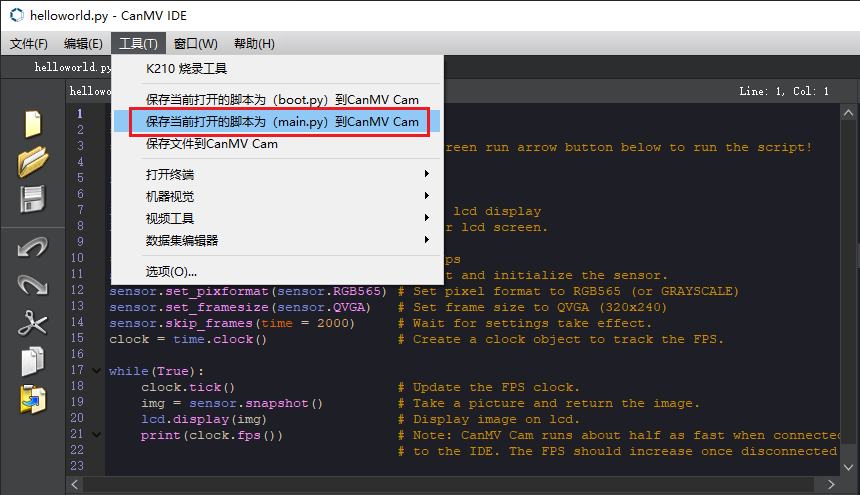Image resolution: width=860 pixels, height=495 pixels.
Task: Click comment 'Set frame size to QVGA (320x240)'
Action: (533, 307)
